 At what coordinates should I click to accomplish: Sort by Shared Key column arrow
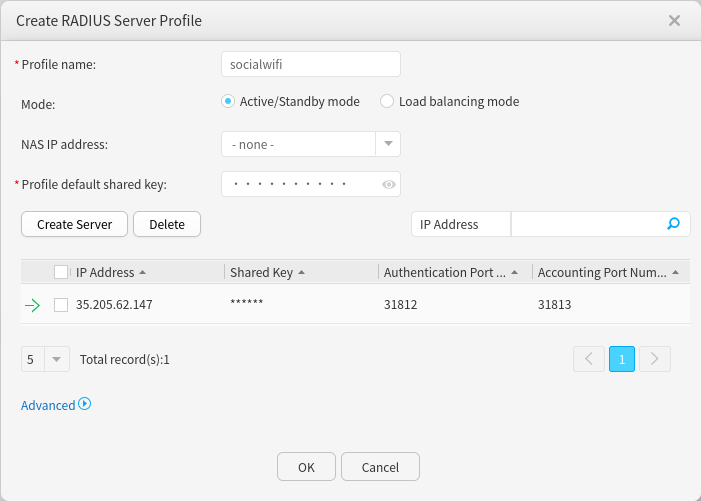tap(301, 272)
